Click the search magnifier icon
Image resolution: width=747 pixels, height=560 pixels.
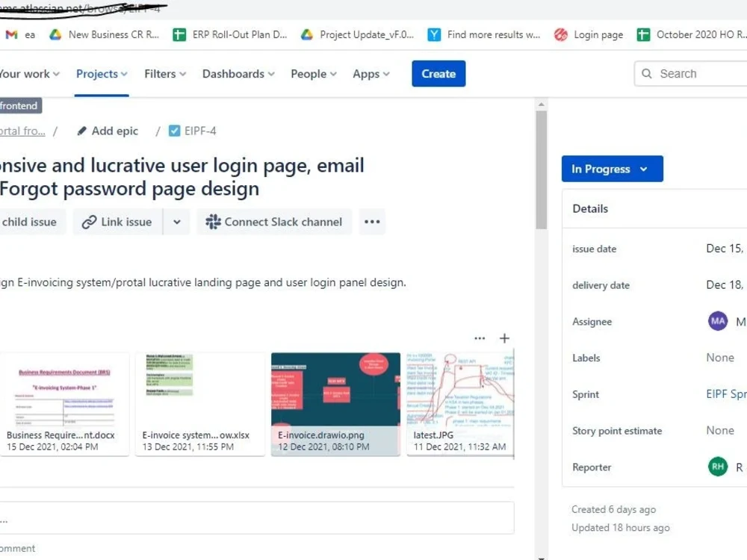pos(647,73)
